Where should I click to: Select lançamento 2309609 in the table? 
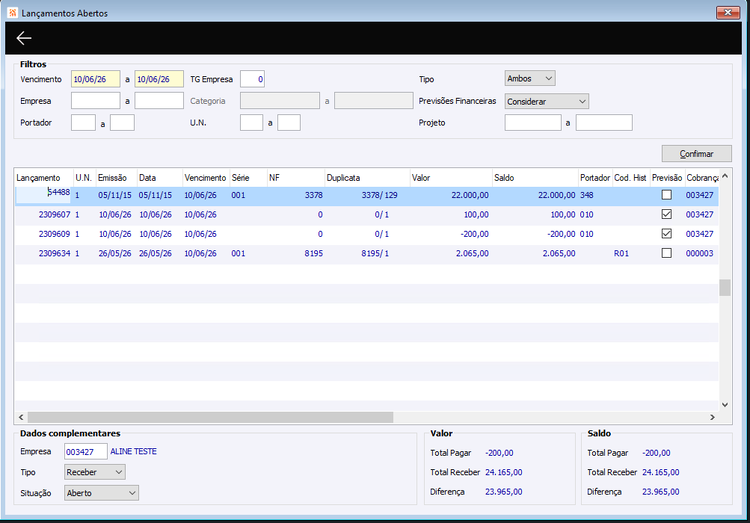point(366,234)
